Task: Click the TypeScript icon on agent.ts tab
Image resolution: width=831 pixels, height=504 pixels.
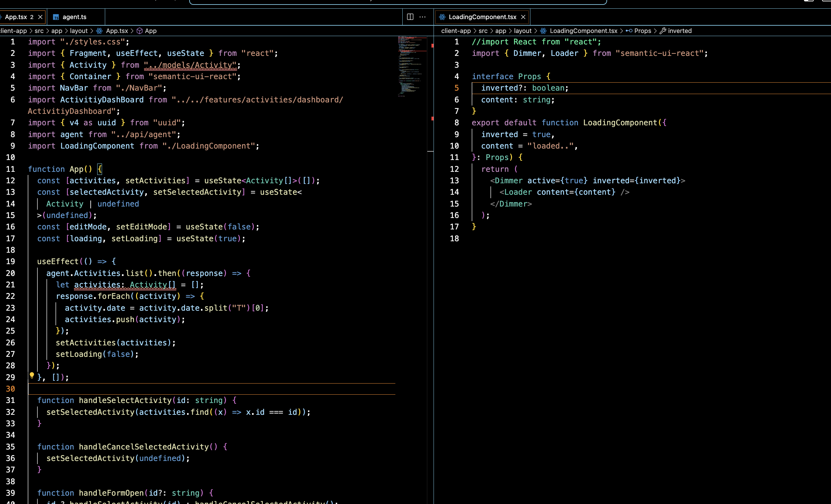Action: tap(56, 17)
